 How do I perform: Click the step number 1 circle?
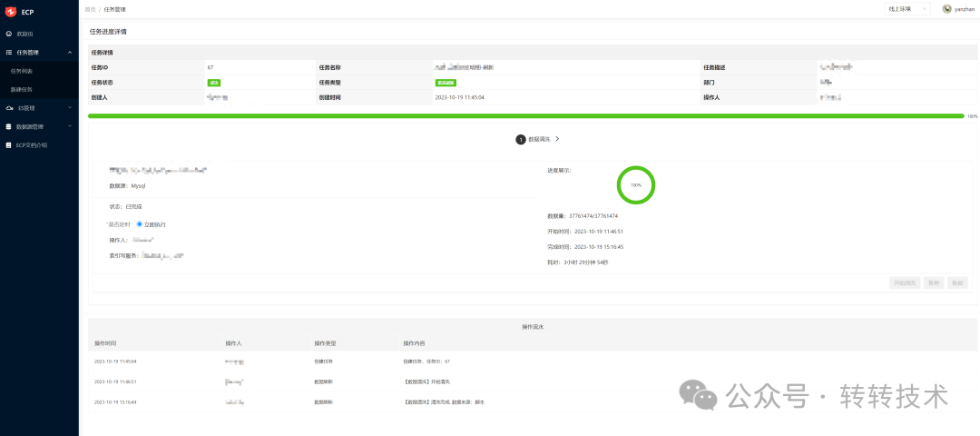(521, 140)
